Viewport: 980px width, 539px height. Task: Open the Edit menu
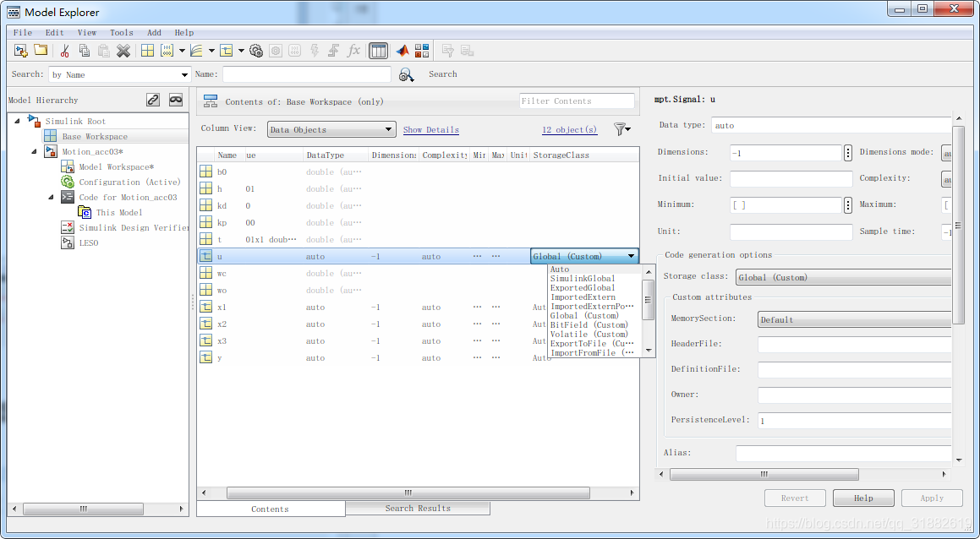tap(54, 32)
